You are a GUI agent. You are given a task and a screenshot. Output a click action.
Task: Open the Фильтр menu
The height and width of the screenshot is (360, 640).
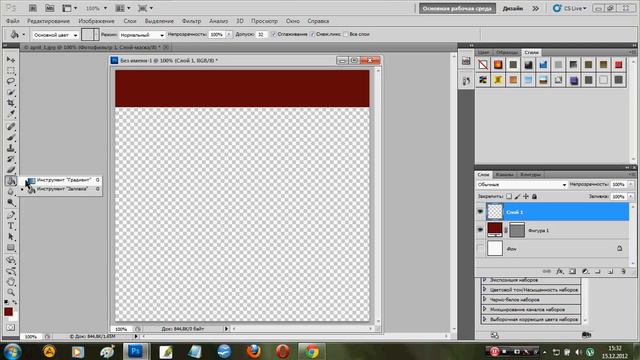[191, 21]
